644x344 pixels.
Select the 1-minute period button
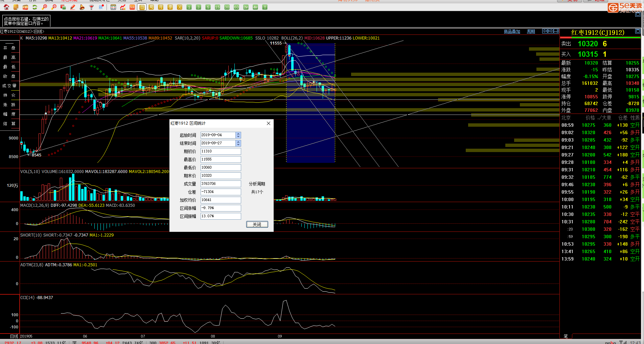coord(189,7)
